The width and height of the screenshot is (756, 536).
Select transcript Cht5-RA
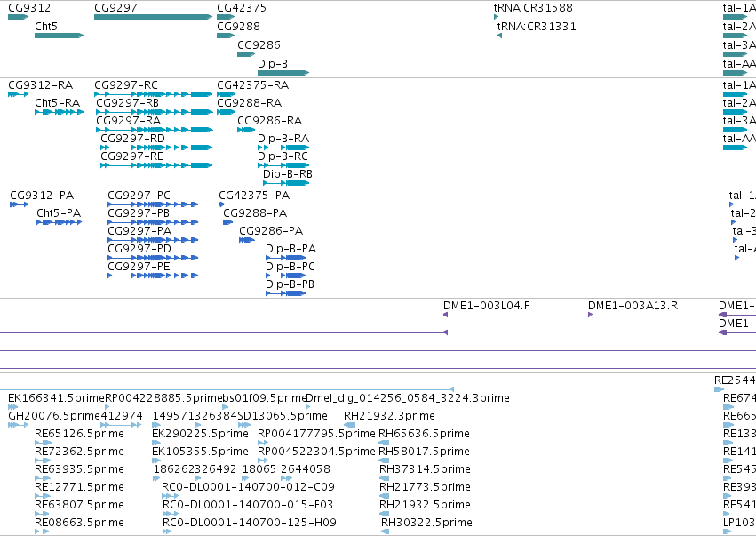[x=58, y=103]
